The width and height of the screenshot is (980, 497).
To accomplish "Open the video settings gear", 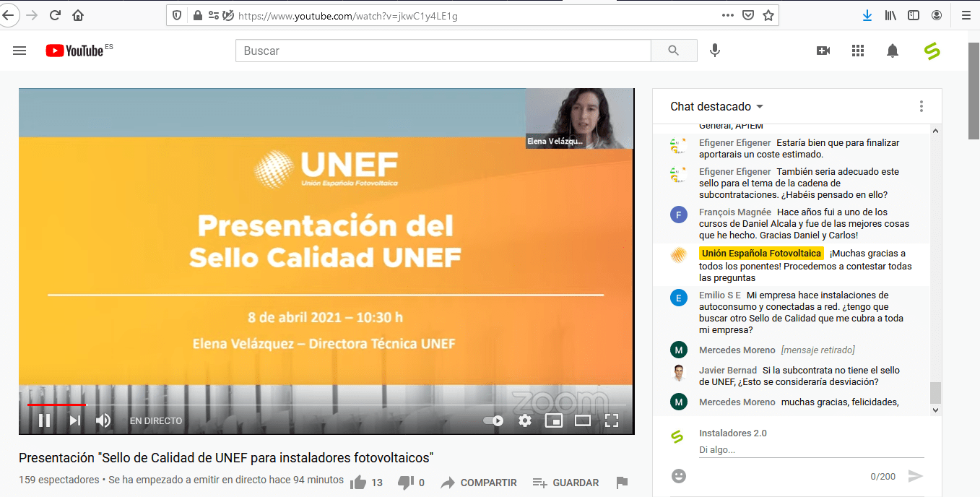I will coord(524,420).
